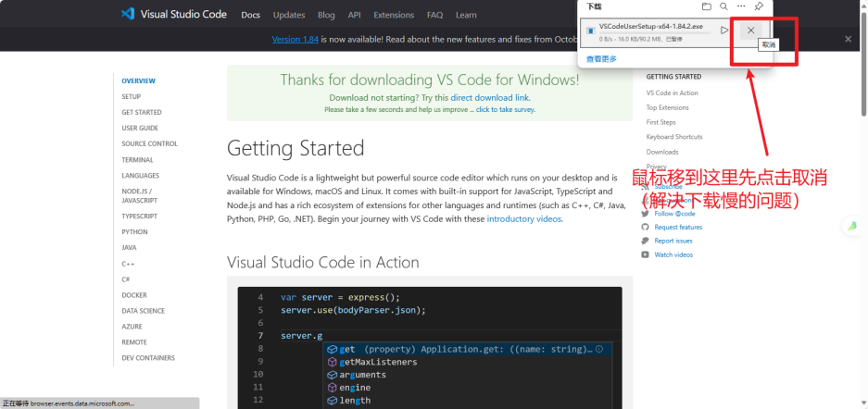
Task: Expand USER GUIDE in the left sidebar
Action: coord(140,129)
